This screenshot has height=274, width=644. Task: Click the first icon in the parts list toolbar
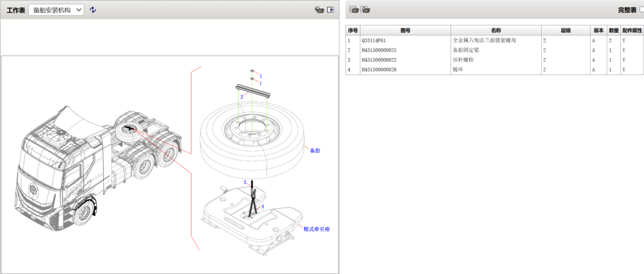[x=354, y=10]
